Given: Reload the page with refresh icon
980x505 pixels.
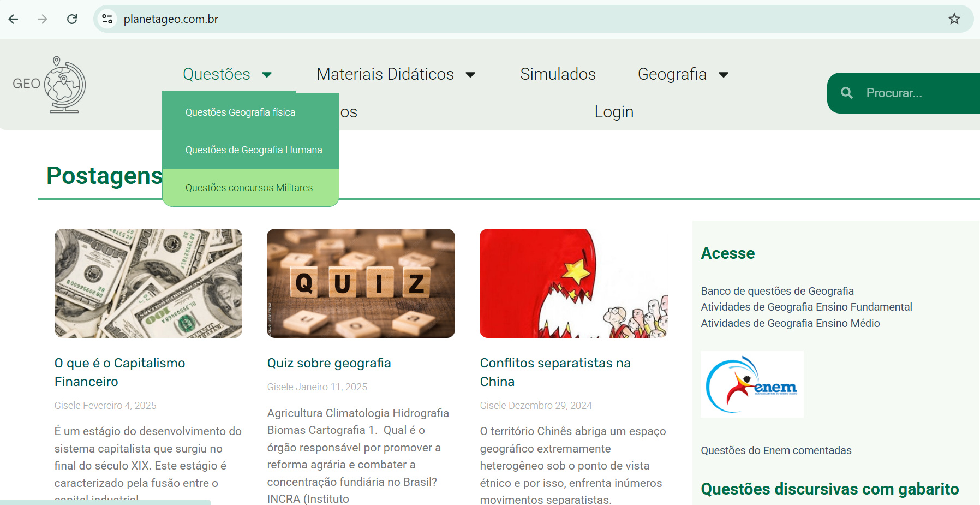Looking at the screenshot, I should point(72,19).
